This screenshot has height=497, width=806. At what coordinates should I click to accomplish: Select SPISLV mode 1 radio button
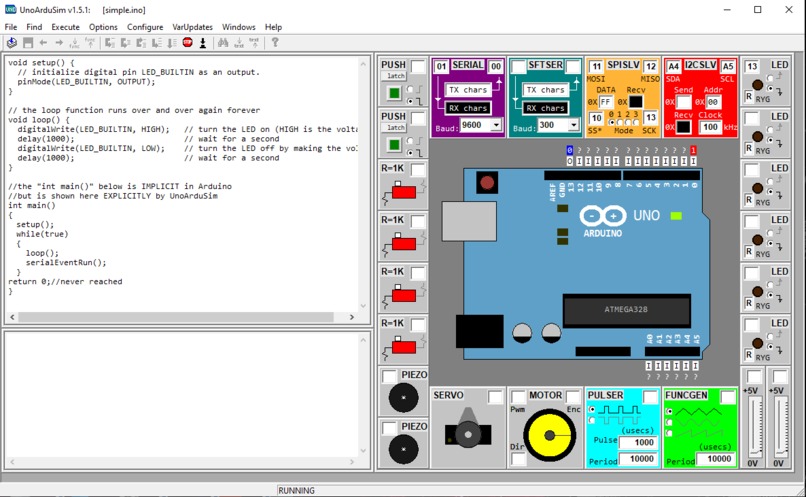point(620,122)
